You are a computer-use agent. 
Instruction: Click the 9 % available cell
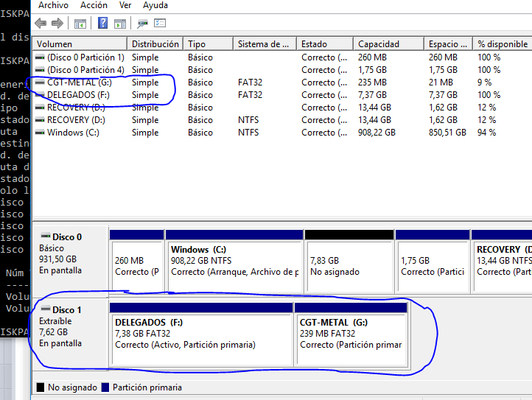pyautogui.click(x=485, y=83)
